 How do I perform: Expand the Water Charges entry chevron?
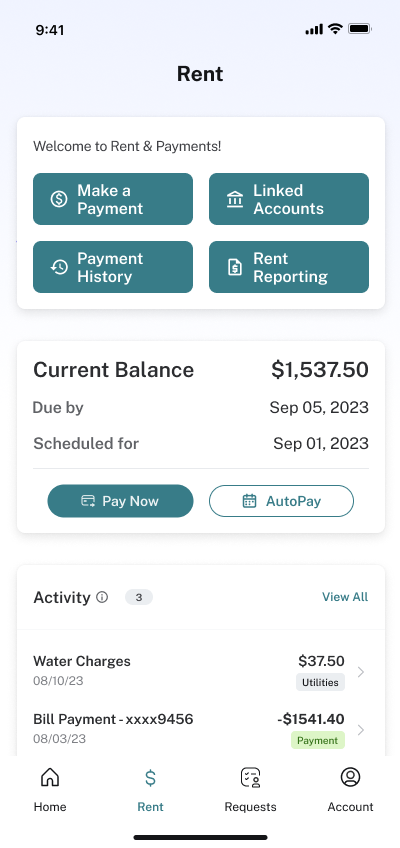tap(361, 672)
